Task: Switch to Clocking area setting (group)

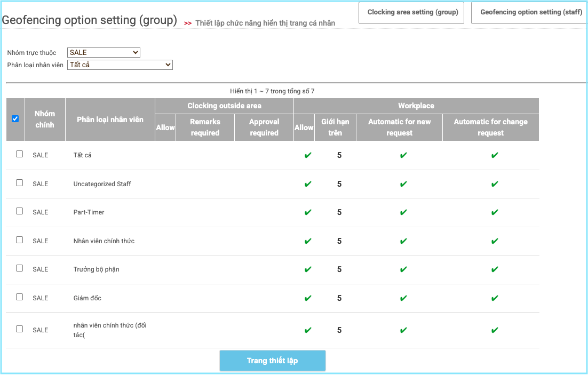Action: coord(412,12)
